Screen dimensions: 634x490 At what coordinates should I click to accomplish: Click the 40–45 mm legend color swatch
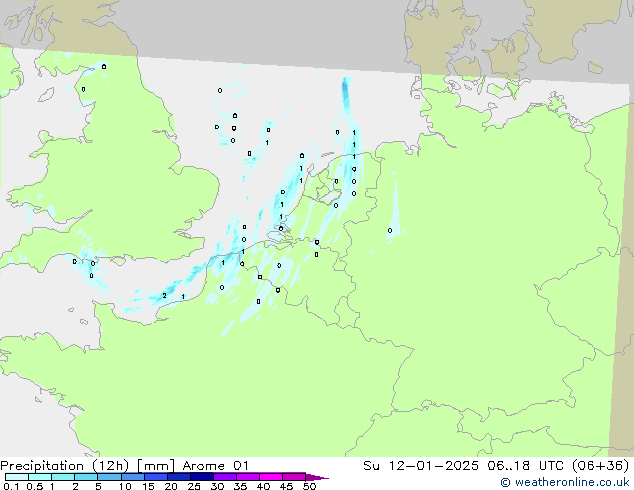271,477
